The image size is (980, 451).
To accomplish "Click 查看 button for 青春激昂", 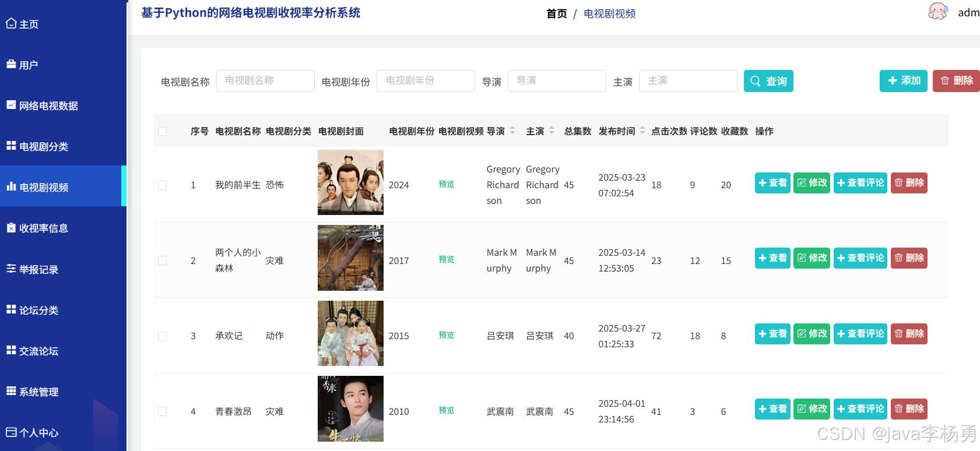I will [x=772, y=409].
